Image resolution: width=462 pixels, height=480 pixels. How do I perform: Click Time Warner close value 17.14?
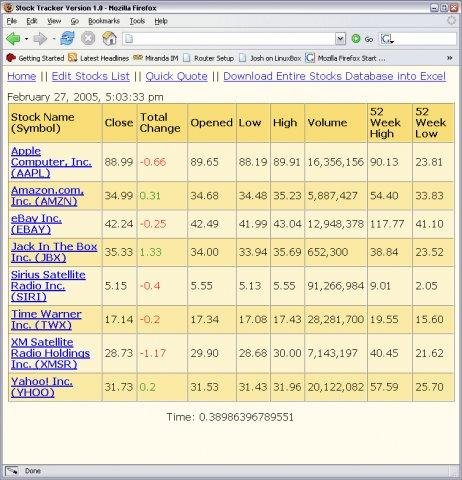[x=119, y=319]
